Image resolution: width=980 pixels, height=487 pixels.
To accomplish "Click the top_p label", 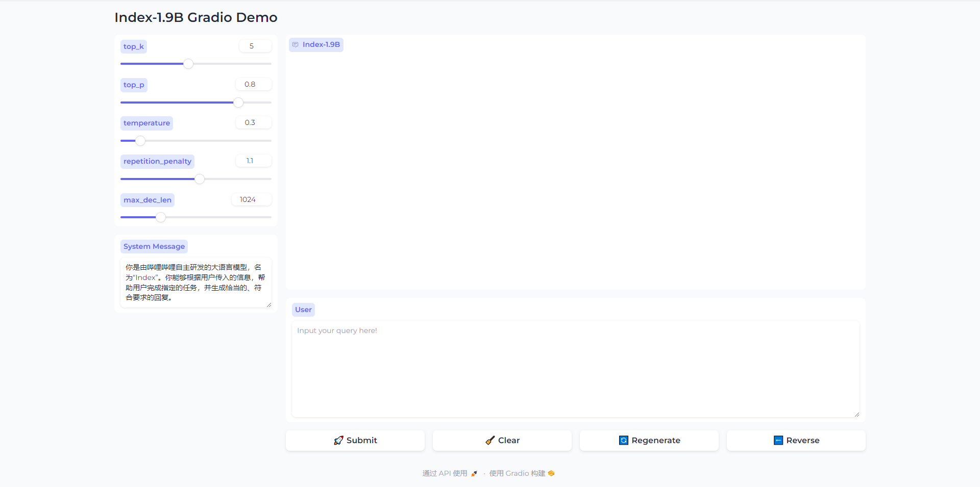I will tap(134, 85).
